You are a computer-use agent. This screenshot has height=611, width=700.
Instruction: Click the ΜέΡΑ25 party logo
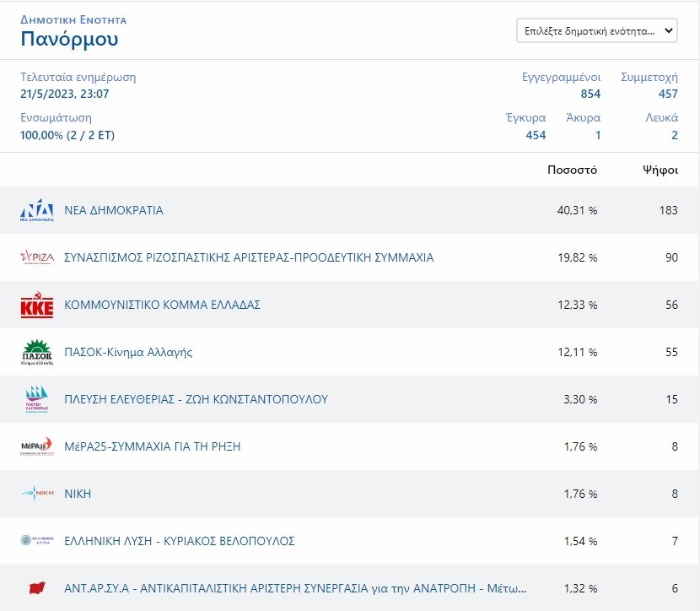pos(37,446)
